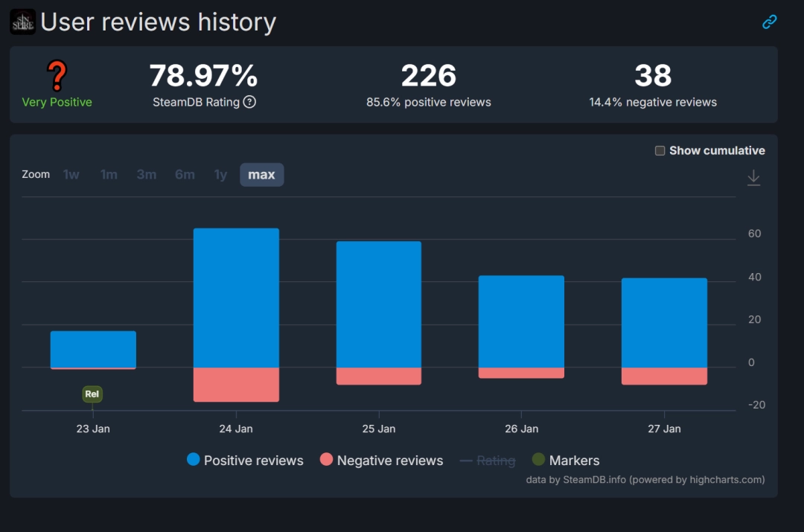The width and height of the screenshot is (804, 532).
Task: Open the chart permalink chain icon
Action: pyautogui.click(x=768, y=22)
